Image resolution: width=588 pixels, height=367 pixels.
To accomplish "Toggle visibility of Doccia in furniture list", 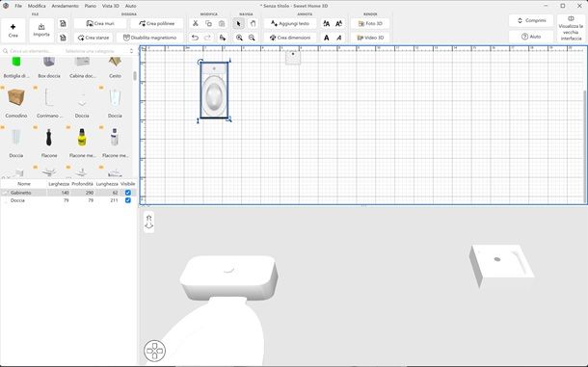I will pyautogui.click(x=128, y=200).
